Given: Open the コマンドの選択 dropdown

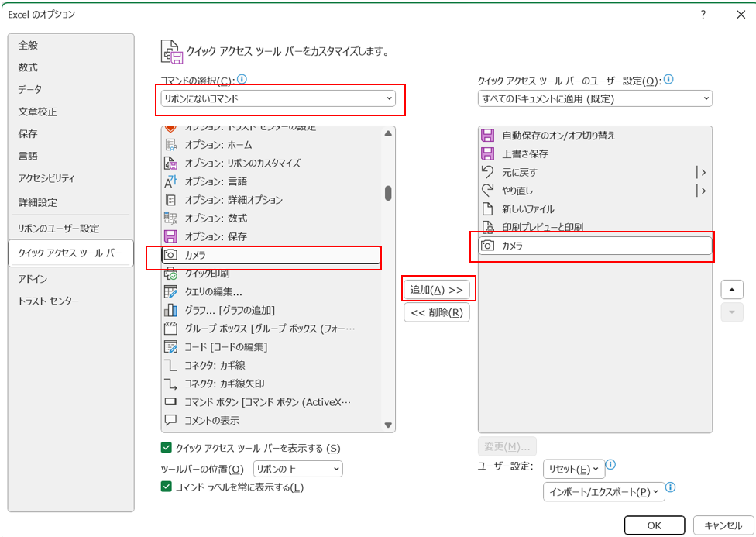Looking at the screenshot, I should pyautogui.click(x=278, y=98).
